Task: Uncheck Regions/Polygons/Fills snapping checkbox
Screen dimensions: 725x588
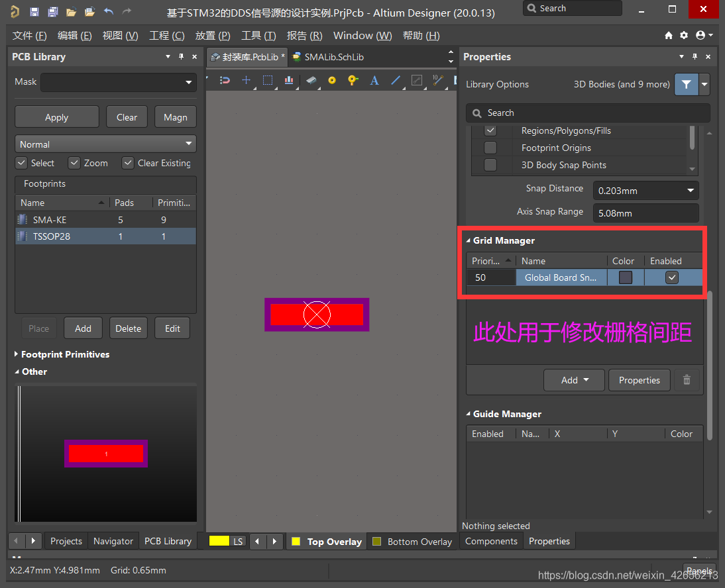Action: tap(490, 130)
